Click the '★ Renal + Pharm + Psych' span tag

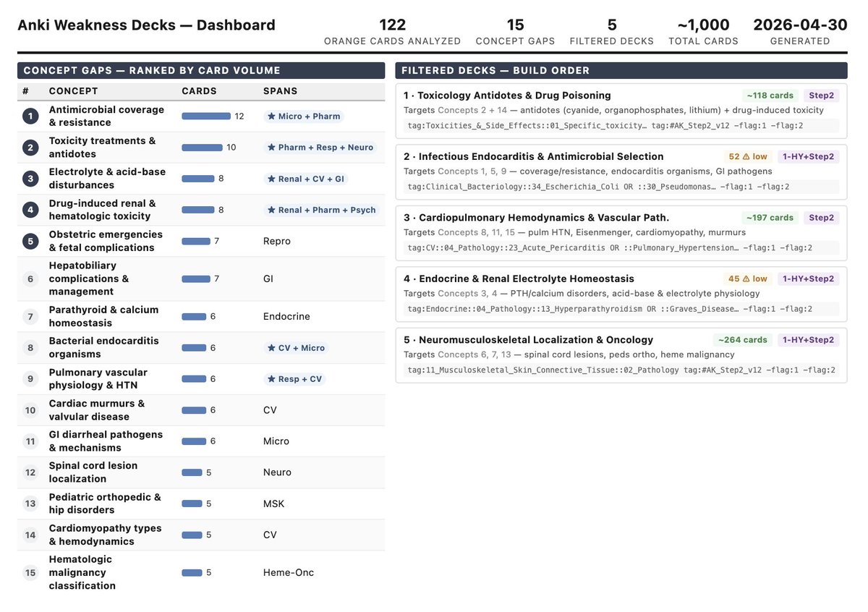321,210
